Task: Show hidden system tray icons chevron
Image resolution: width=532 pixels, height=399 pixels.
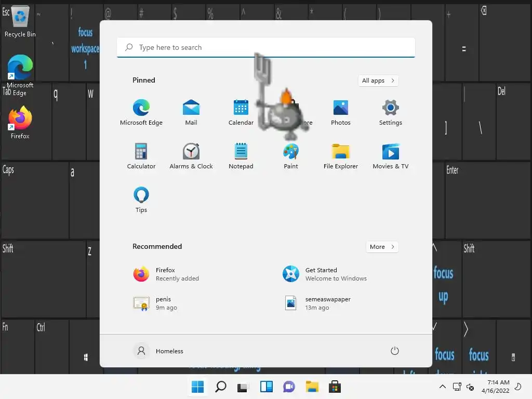Action: [443, 387]
